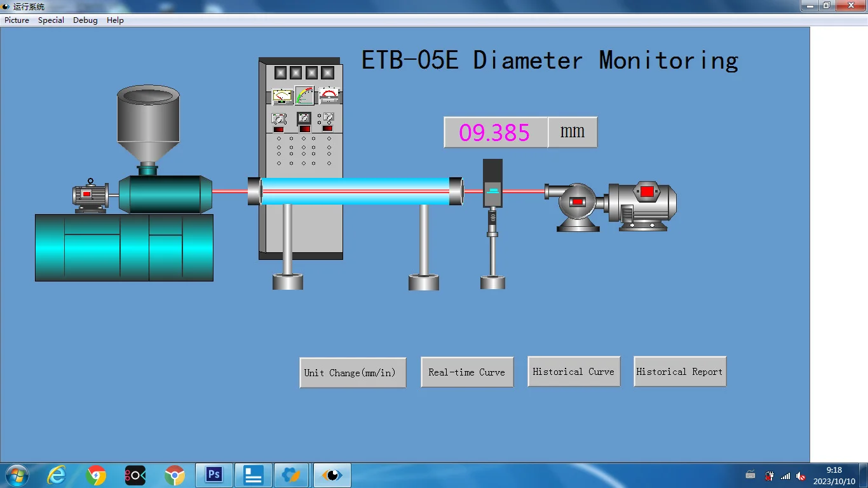Click the red-arc meter on the cabinet
This screenshot has height=488, width=868.
[x=329, y=95]
